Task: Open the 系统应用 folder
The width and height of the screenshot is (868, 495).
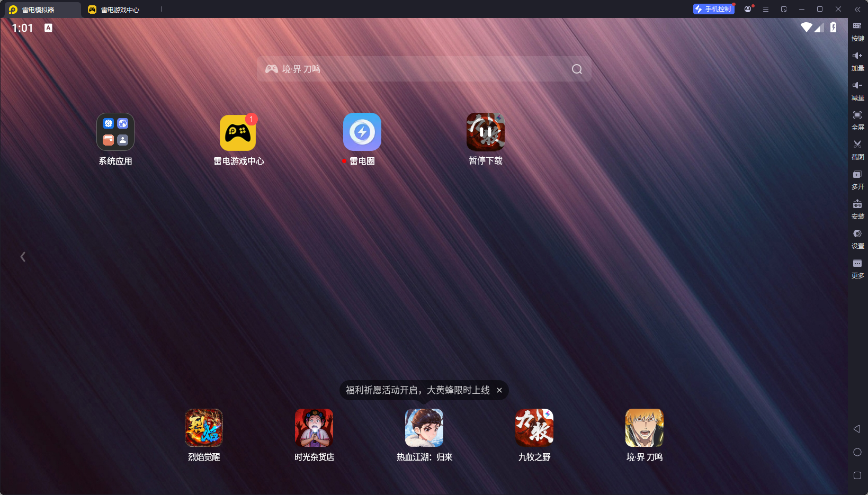Action: (x=115, y=132)
